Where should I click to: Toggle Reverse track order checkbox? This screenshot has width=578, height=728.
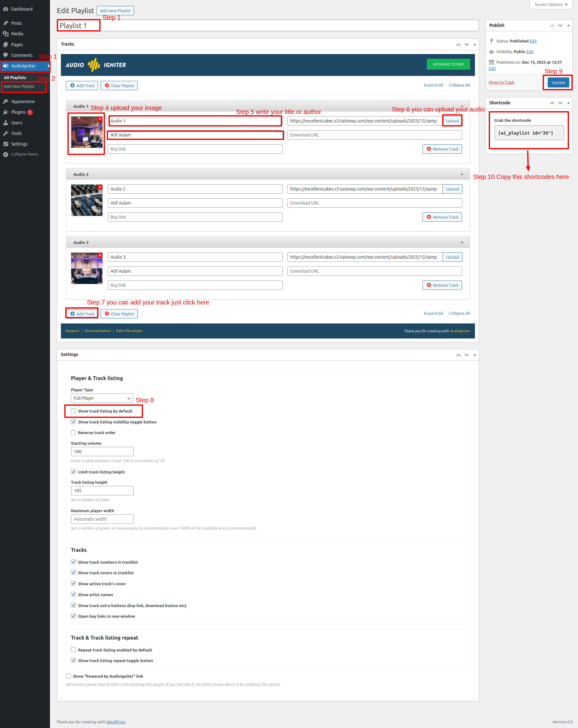click(x=73, y=433)
